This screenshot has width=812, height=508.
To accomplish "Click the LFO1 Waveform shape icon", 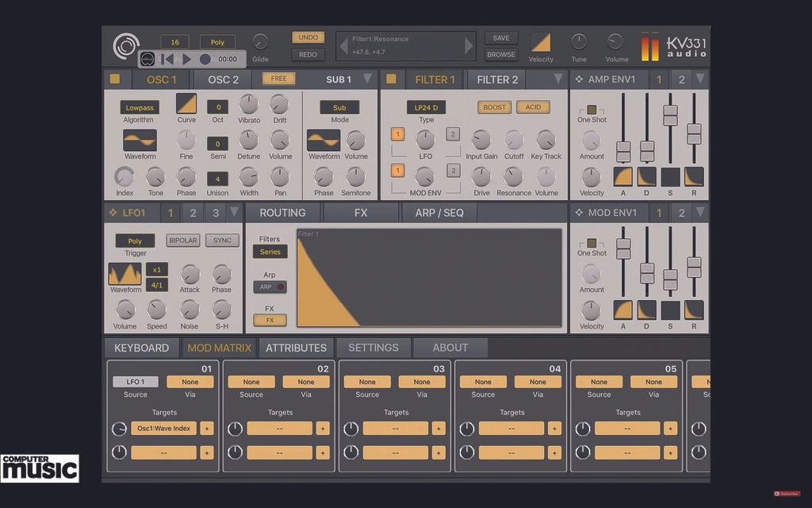I will [125, 276].
